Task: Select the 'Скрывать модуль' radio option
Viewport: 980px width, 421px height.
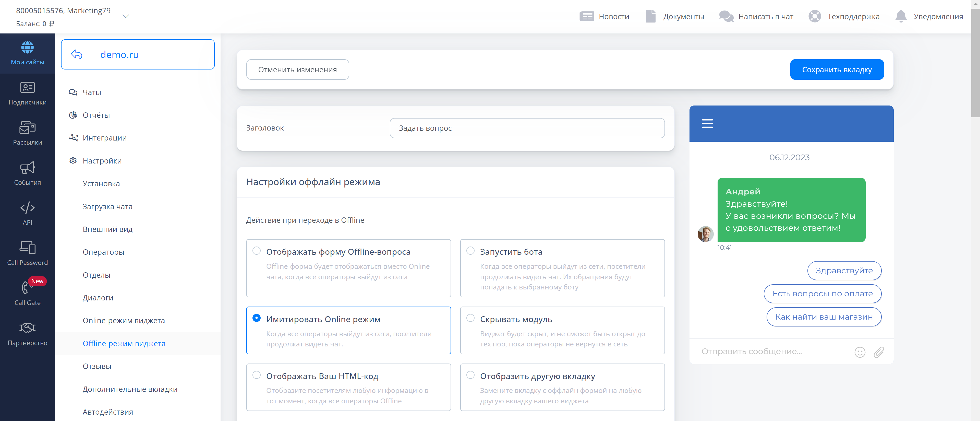Action: 470,318
